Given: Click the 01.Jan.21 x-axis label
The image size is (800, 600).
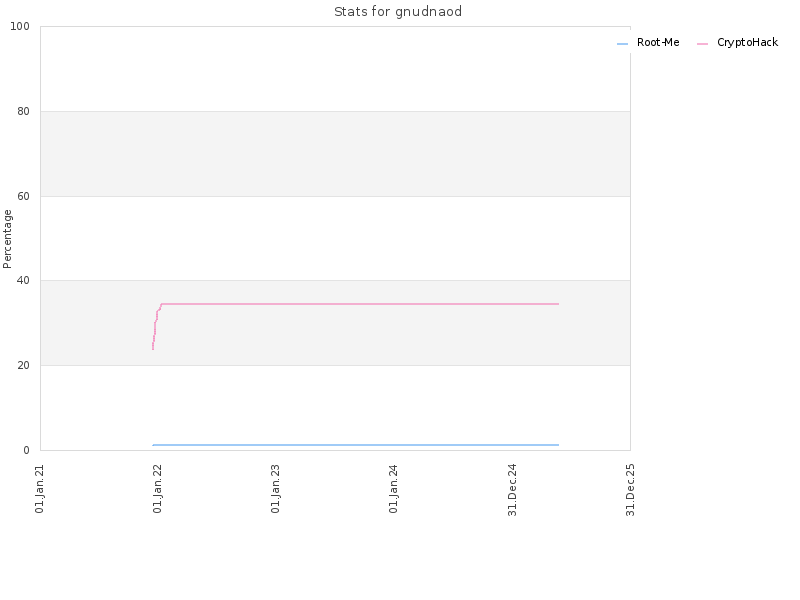Looking at the screenshot, I should (40, 489).
